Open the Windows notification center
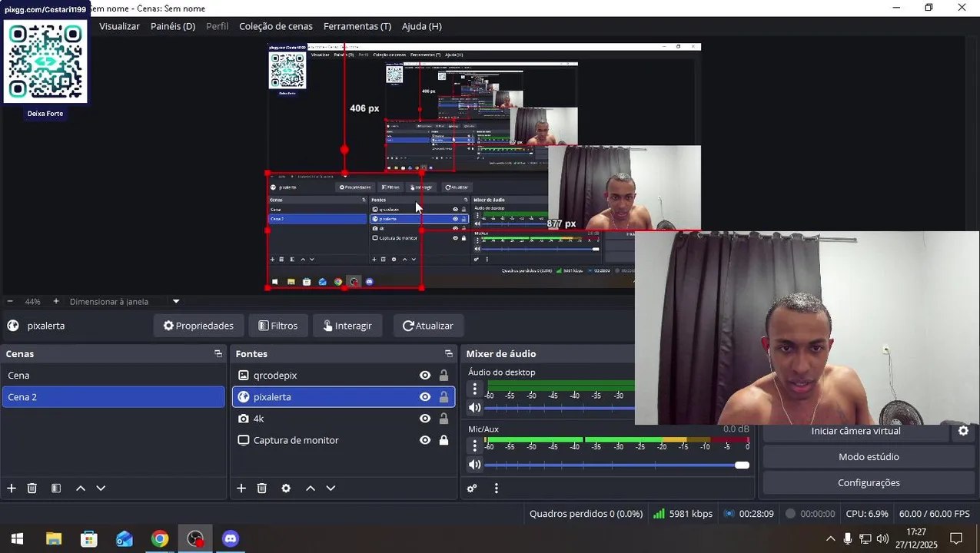 [x=956, y=538]
